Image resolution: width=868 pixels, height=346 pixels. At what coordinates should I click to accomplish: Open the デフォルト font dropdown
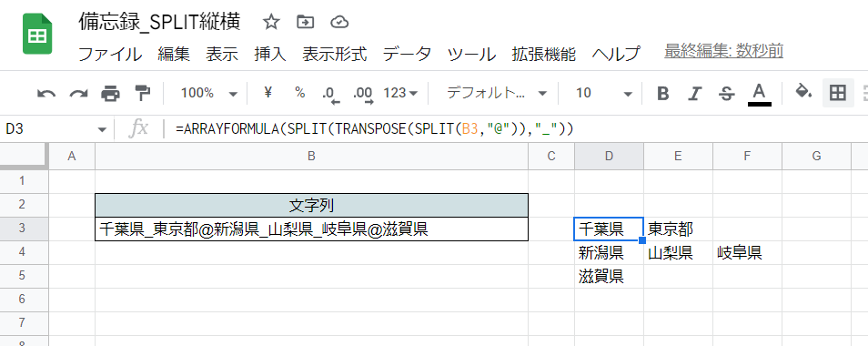pyautogui.click(x=496, y=93)
